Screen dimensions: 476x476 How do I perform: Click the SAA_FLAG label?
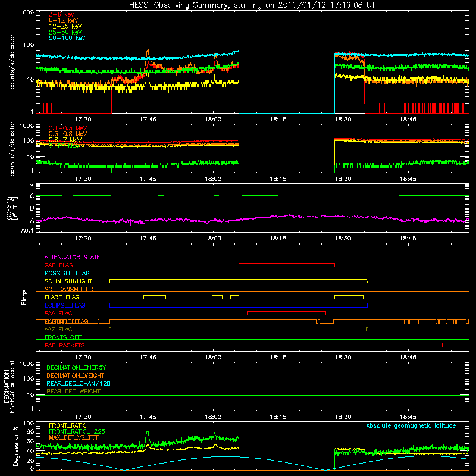coord(58,313)
